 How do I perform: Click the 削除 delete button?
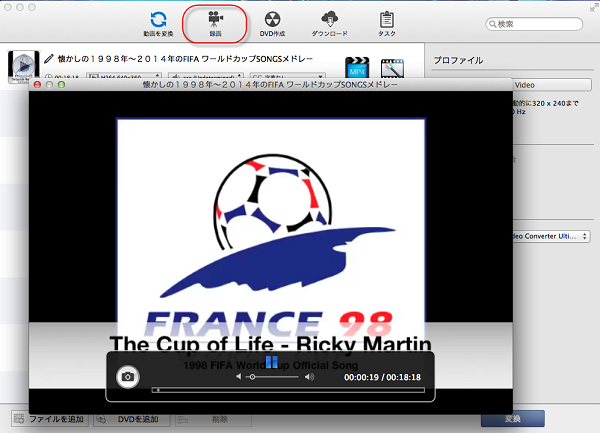click(x=213, y=419)
